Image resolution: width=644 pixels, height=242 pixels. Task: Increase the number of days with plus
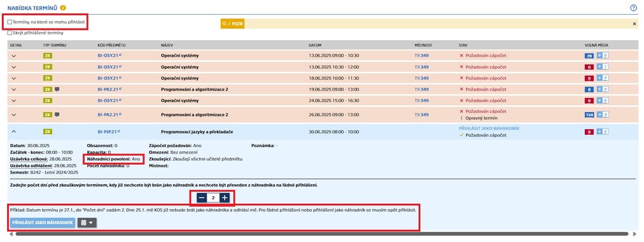pyautogui.click(x=225, y=198)
